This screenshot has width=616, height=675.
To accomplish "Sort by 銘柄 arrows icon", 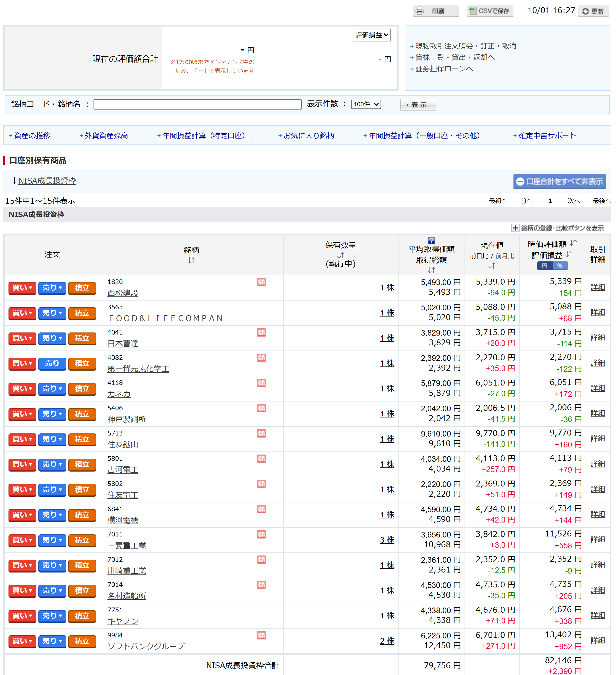I will pyautogui.click(x=191, y=260).
